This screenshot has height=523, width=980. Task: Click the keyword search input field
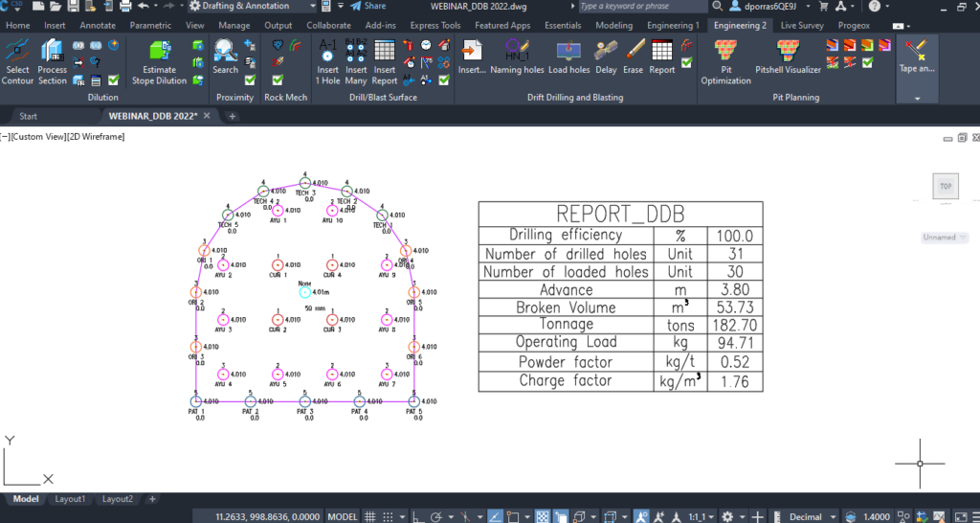[x=642, y=7]
